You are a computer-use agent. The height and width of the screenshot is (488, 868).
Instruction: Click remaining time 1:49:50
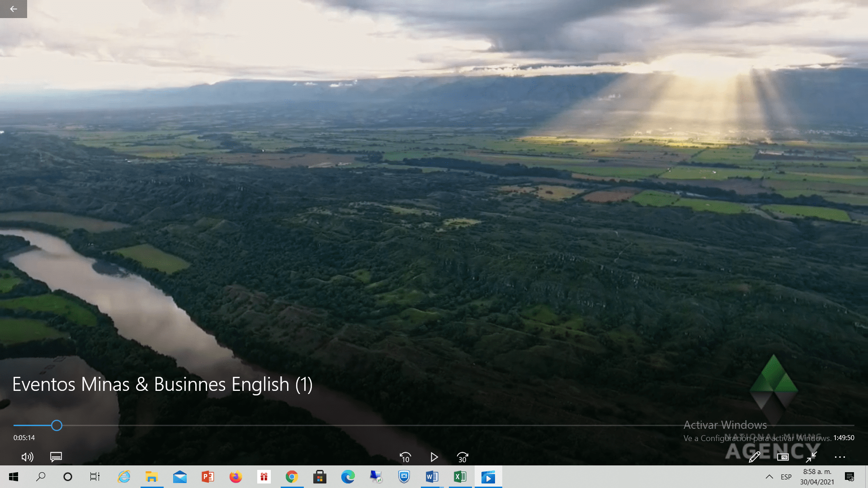(844, 438)
